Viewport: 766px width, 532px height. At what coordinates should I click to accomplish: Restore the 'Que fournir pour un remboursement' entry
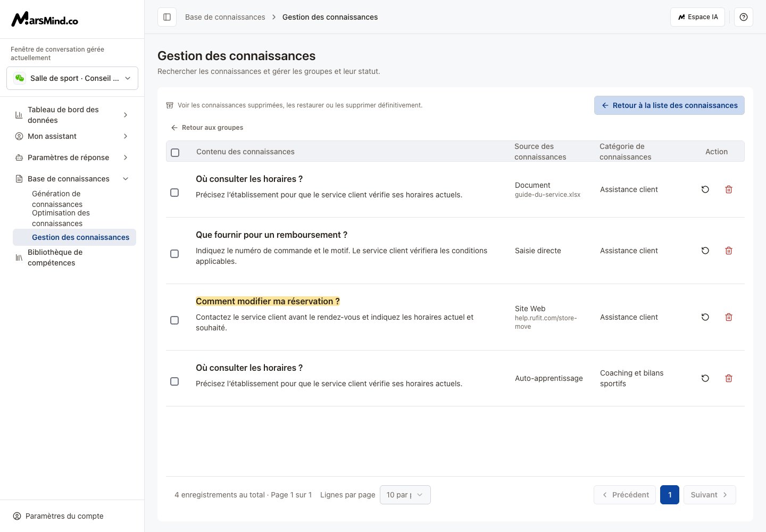[x=705, y=251]
